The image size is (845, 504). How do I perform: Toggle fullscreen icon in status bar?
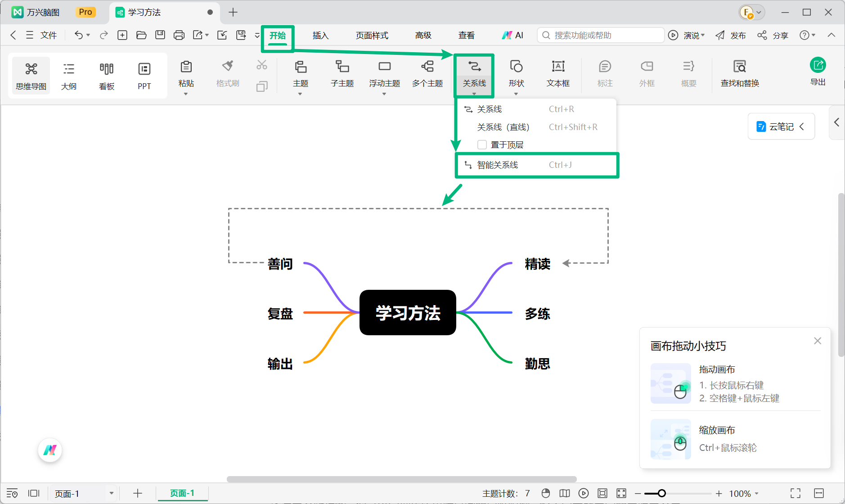click(x=796, y=493)
